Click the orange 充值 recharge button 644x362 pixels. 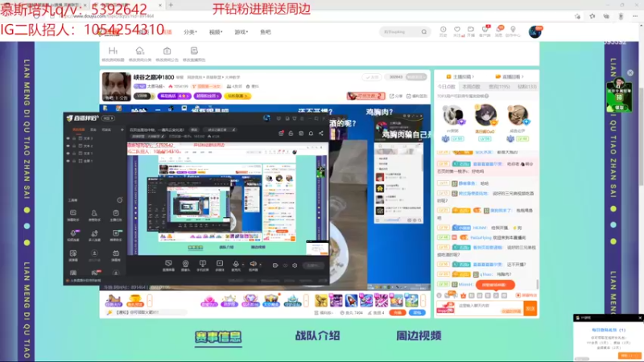[397, 313]
